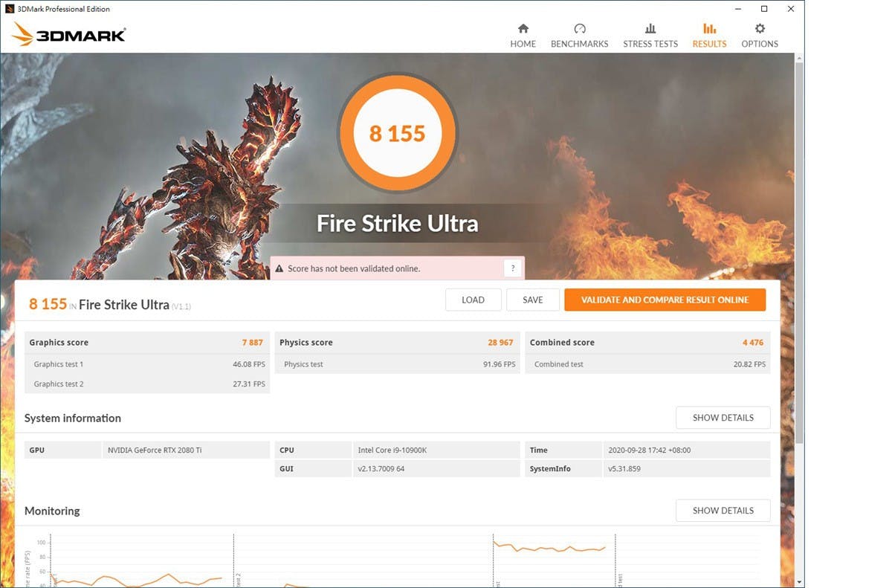Click the warning icon in validation notice
Viewport: 892px width, 588px height.
click(280, 268)
